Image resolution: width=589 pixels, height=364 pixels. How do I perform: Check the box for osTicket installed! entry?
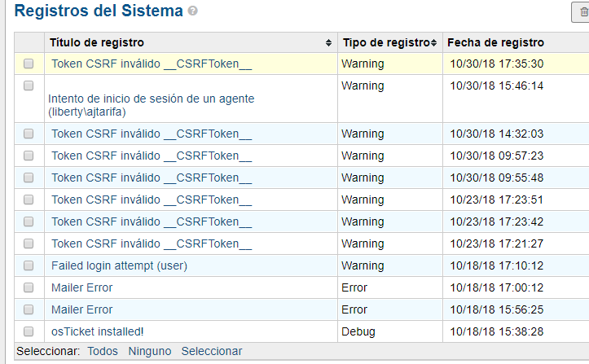pyautogui.click(x=29, y=331)
